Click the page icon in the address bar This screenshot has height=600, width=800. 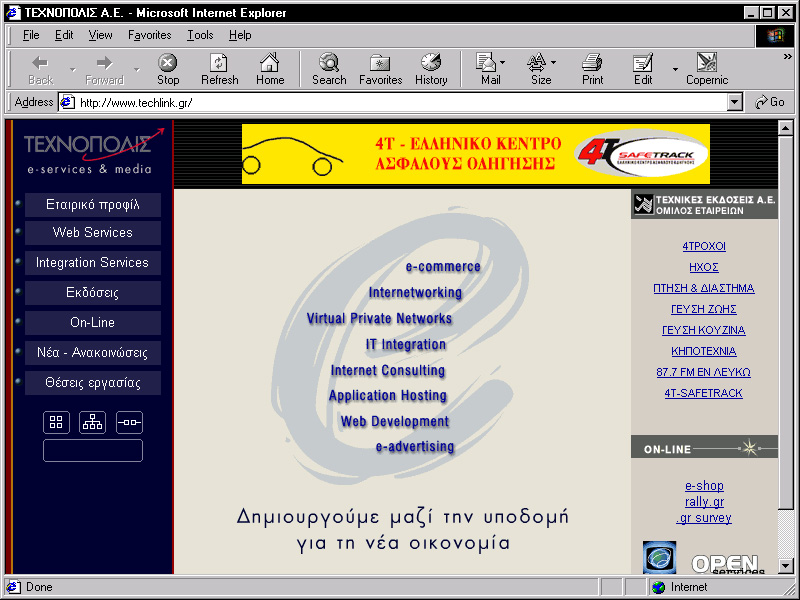(67, 103)
